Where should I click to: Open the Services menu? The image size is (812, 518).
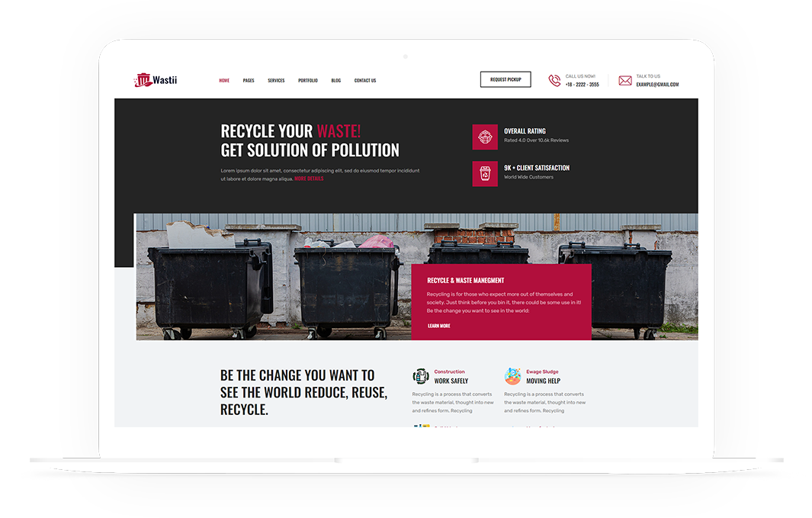276,80
